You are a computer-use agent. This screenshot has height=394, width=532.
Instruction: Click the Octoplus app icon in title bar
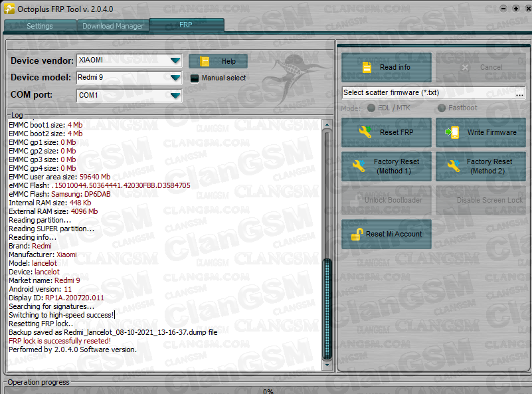tap(9, 9)
